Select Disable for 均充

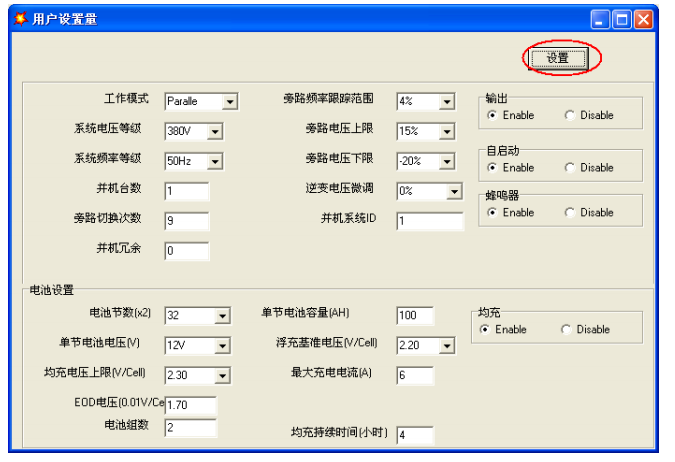tap(566, 329)
